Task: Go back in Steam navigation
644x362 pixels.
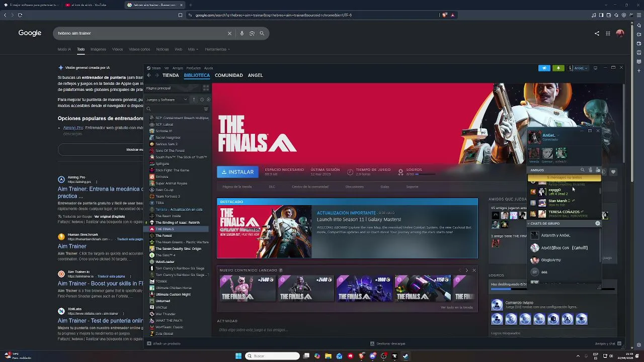Action: click(149, 75)
